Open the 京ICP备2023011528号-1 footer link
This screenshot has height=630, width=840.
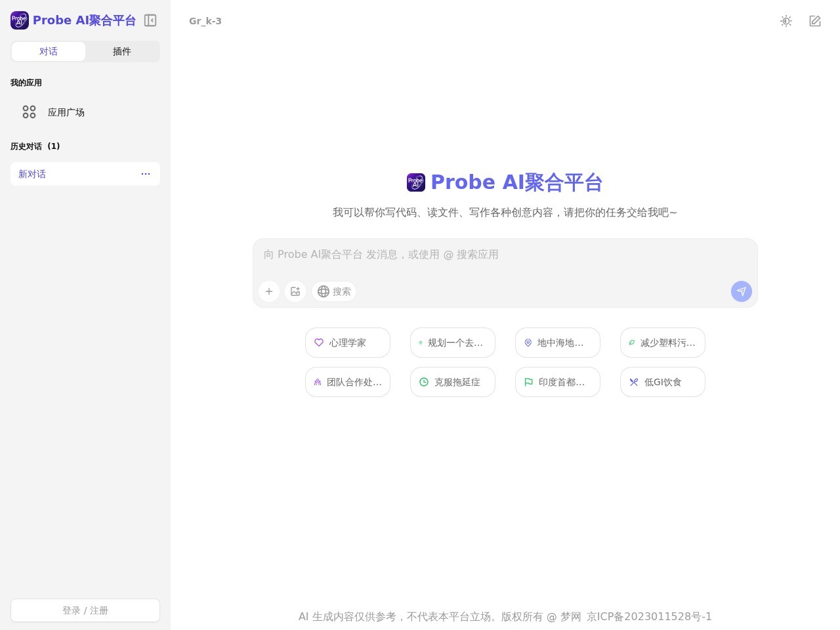tap(649, 616)
